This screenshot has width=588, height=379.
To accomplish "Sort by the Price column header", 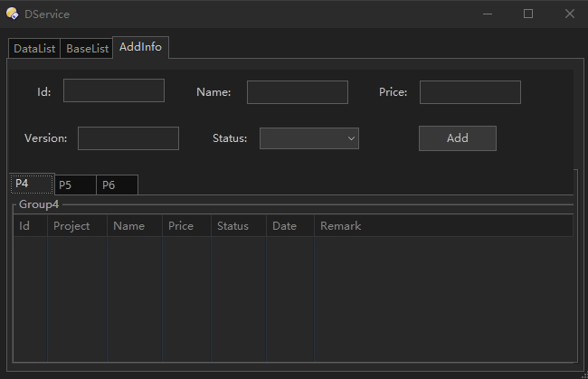I will coord(186,225).
